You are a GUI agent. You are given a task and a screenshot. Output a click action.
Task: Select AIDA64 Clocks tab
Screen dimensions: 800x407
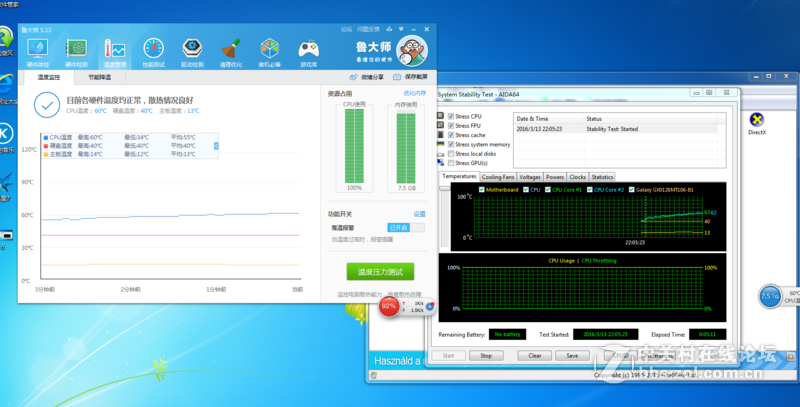pyautogui.click(x=578, y=177)
